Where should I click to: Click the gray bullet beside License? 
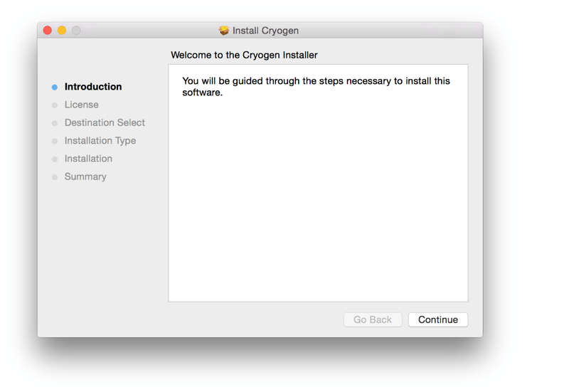point(55,105)
